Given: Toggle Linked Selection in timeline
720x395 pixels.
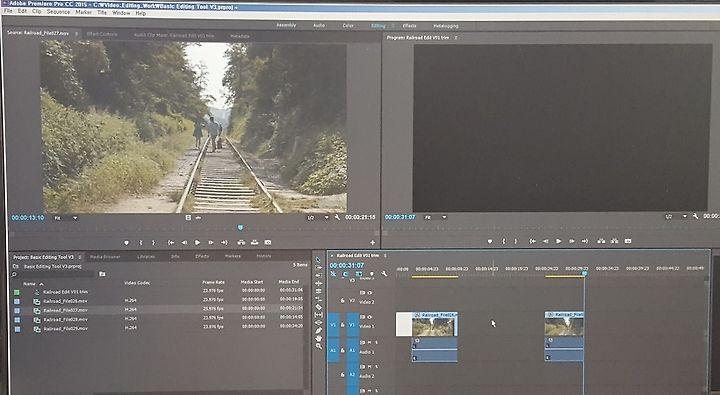Looking at the screenshot, I should [x=359, y=274].
